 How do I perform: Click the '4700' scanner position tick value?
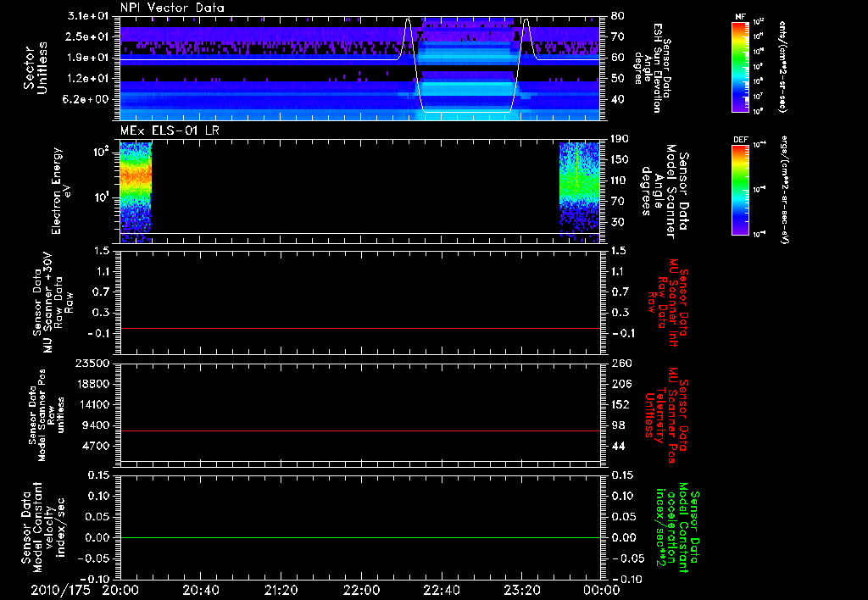97,446
